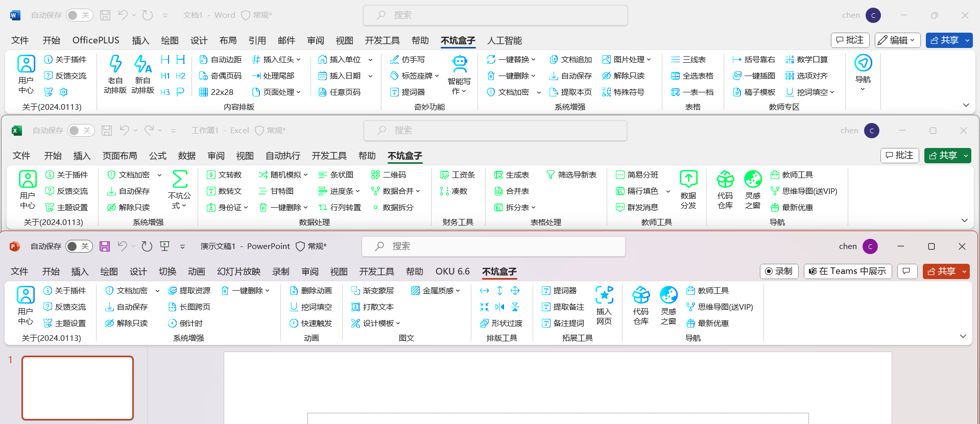Viewport: 980px width, 424px height.
Task: Click 二维码 in Excel 数据处理 group
Action: point(389,174)
